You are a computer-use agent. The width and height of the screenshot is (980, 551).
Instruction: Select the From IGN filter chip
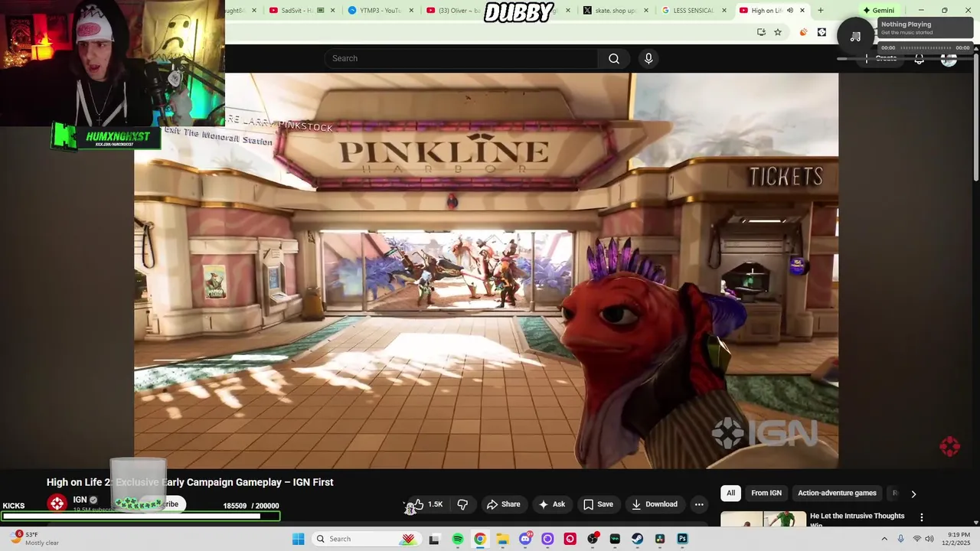click(x=766, y=494)
